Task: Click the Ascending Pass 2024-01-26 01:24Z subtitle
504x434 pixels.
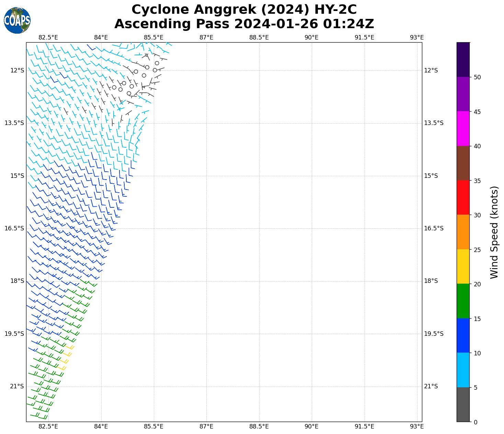Action: pos(244,24)
